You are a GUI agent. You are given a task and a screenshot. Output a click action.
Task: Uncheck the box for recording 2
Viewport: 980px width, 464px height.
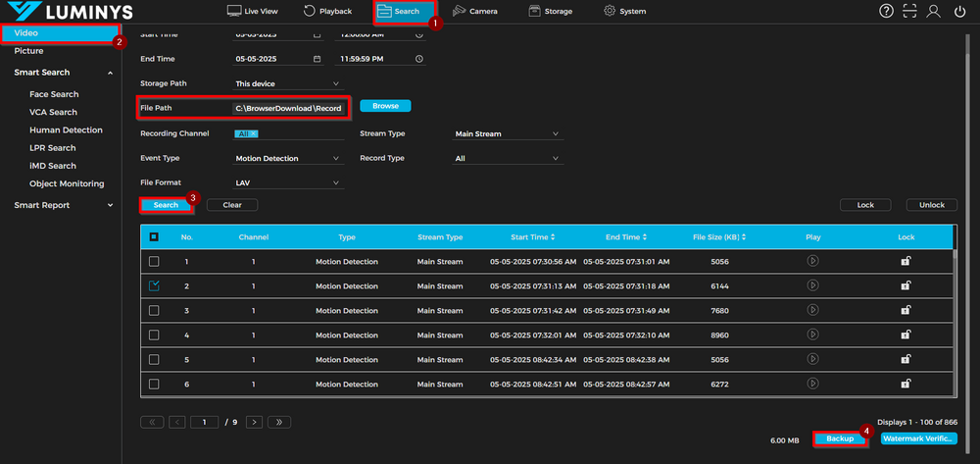tap(154, 285)
